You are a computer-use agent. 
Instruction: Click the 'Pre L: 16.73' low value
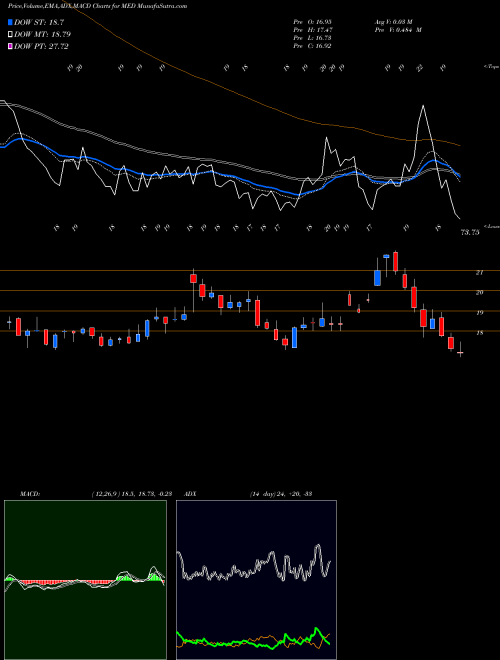[313, 38]
